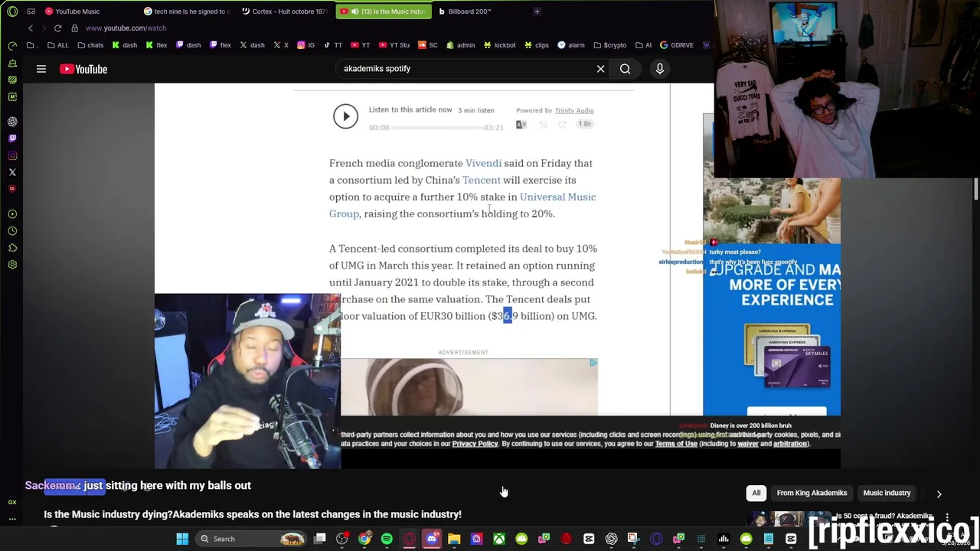Screen dimensions: 980x551
Task: Open the GX Corner sidebar button
Action: point(12,502)
